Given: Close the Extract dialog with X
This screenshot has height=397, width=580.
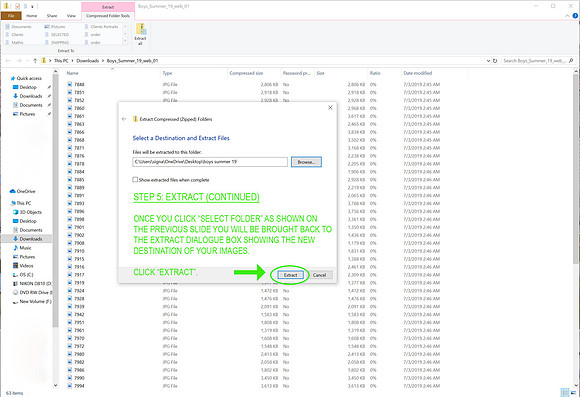Looking at the screenshot, I should click(x=330, y=108).
